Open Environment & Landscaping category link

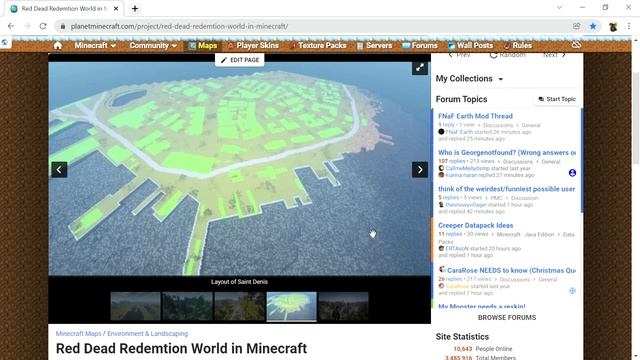148,333
